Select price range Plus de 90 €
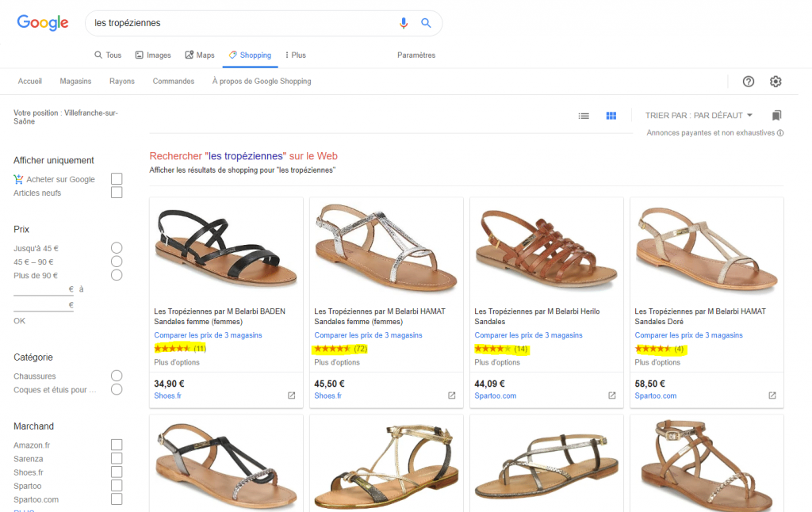Screen dimensions: 812x512 pyautogui.click(x=117, y=275)
